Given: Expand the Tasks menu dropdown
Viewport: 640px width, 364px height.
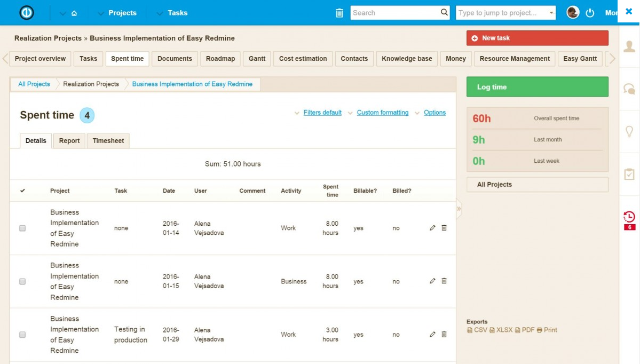Looking at the screenshot, I should (x=160, y=13).
